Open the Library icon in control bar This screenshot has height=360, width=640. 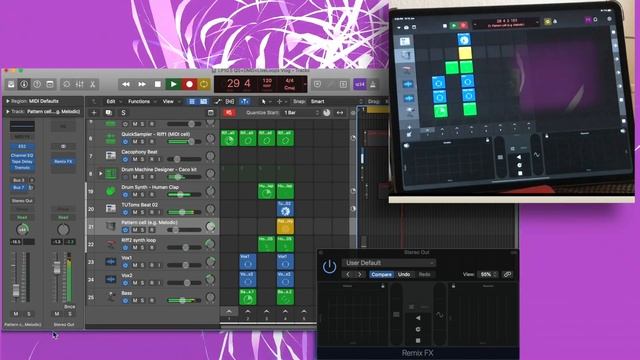tap(11, 84)
